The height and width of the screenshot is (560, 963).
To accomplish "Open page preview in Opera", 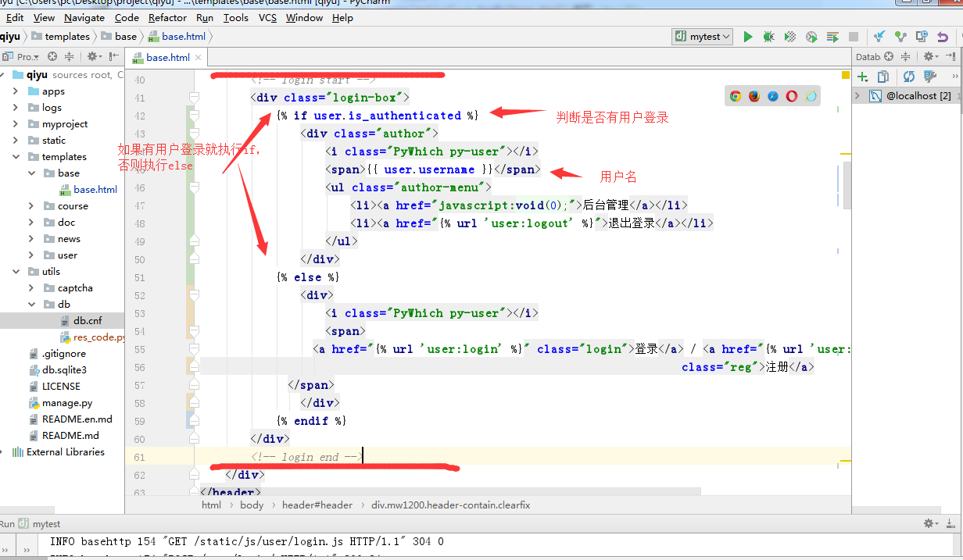I will [x=792, y=96].
